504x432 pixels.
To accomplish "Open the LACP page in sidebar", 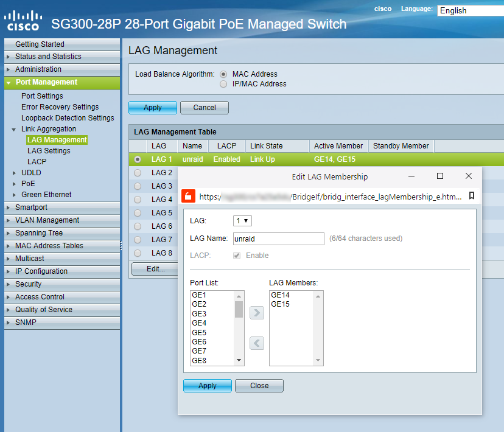I will tap(37, 162).
